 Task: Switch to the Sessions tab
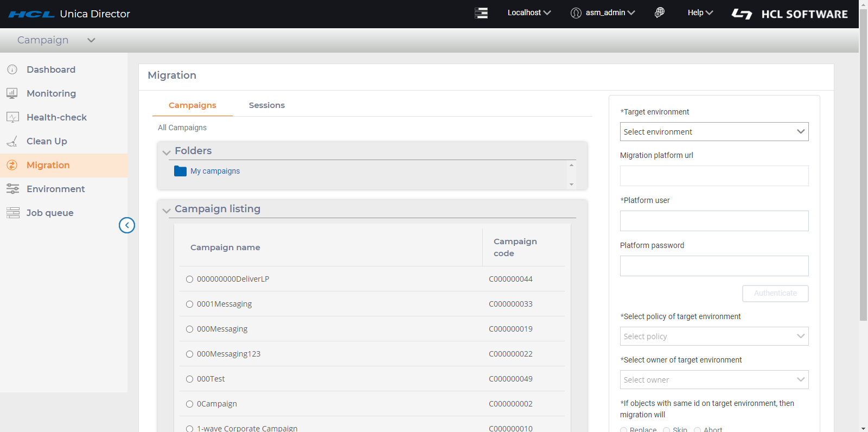coord(266,105)
